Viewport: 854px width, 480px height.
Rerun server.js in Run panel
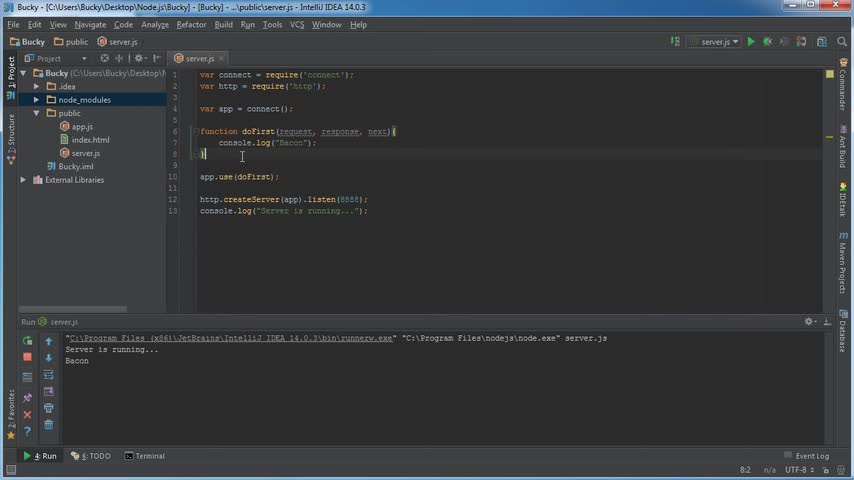pyautogui.click(x=27, y=341)
